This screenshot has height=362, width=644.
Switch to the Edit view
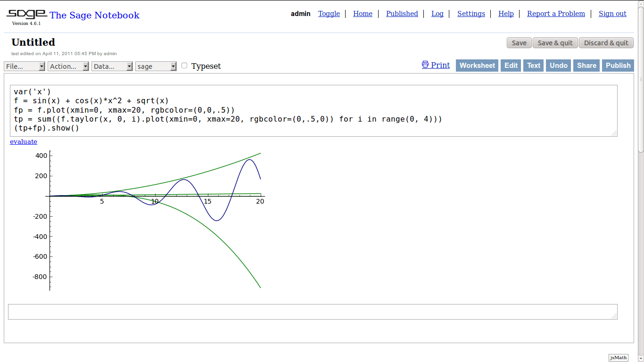point(511,65)
